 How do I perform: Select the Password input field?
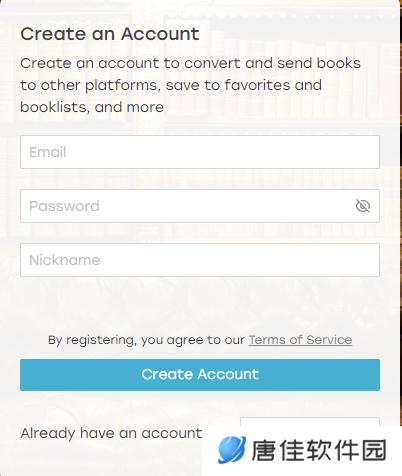(200, 206)
